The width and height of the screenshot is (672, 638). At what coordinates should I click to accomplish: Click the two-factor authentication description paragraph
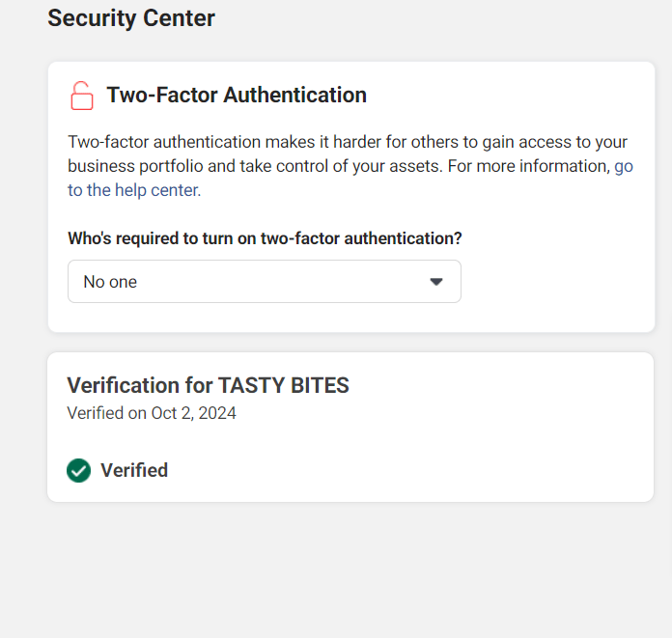tap(348, 143)
